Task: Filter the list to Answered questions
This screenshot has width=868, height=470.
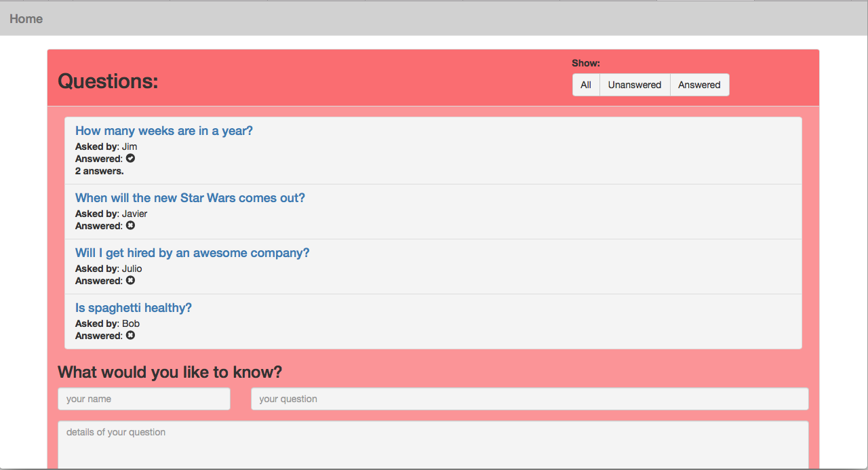Action: click(x=699, y=85)
